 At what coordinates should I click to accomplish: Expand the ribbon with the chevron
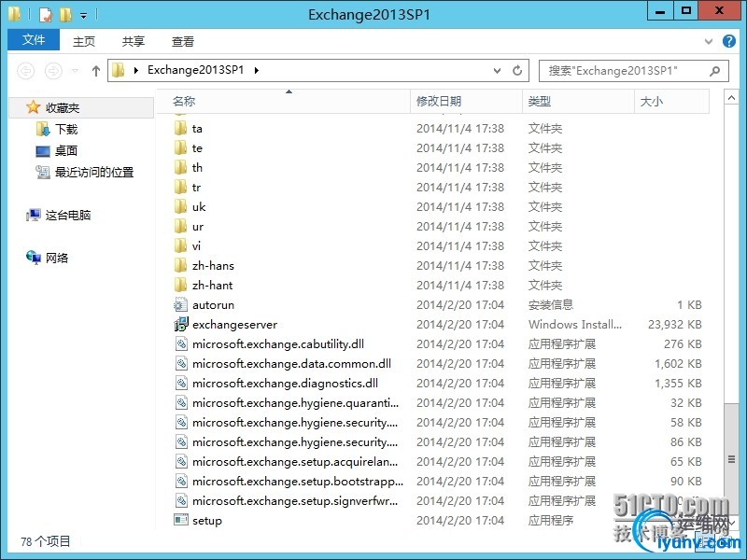pyautogui.click(x=709, y=41)
